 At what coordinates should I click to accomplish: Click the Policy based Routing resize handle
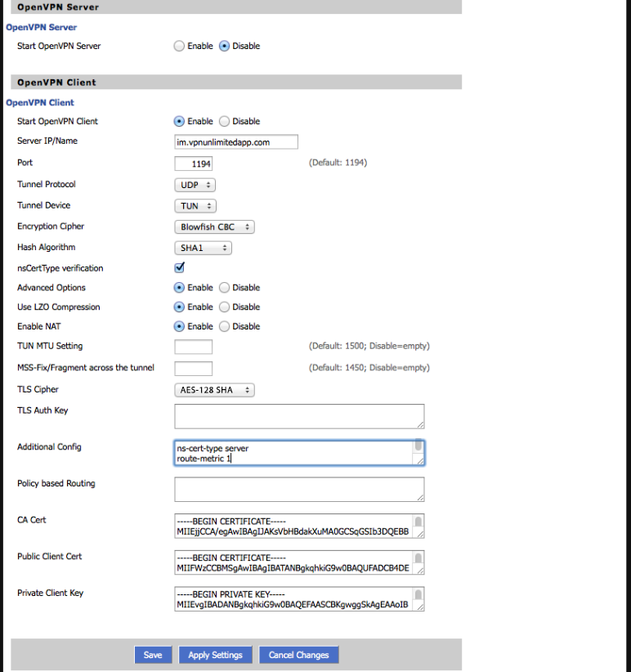coord(420,497)
